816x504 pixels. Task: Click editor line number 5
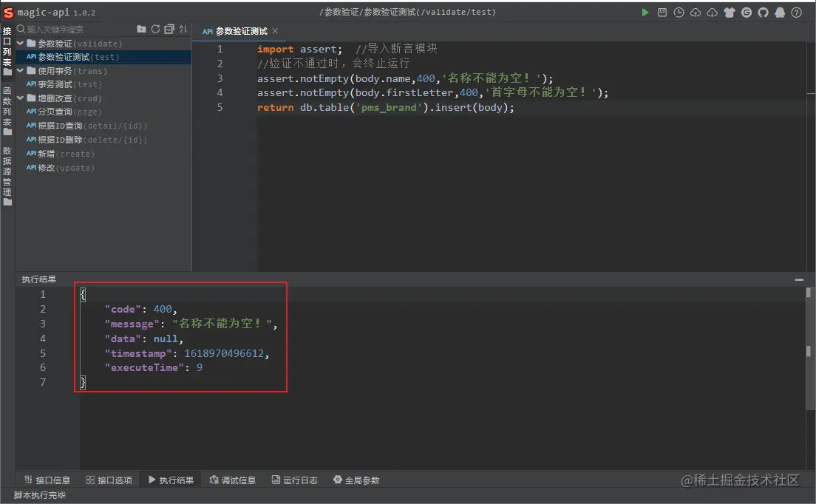pos(220,108)
